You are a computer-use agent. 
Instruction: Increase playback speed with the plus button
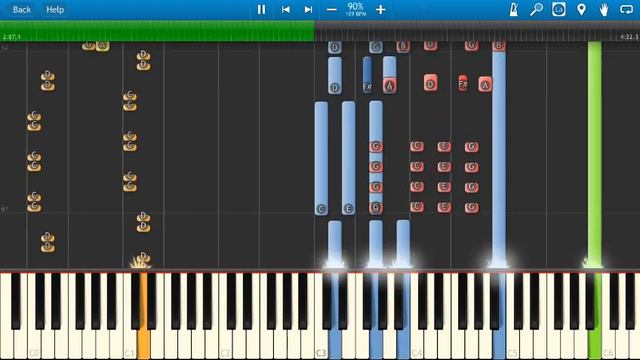click(x=380, y=9)
